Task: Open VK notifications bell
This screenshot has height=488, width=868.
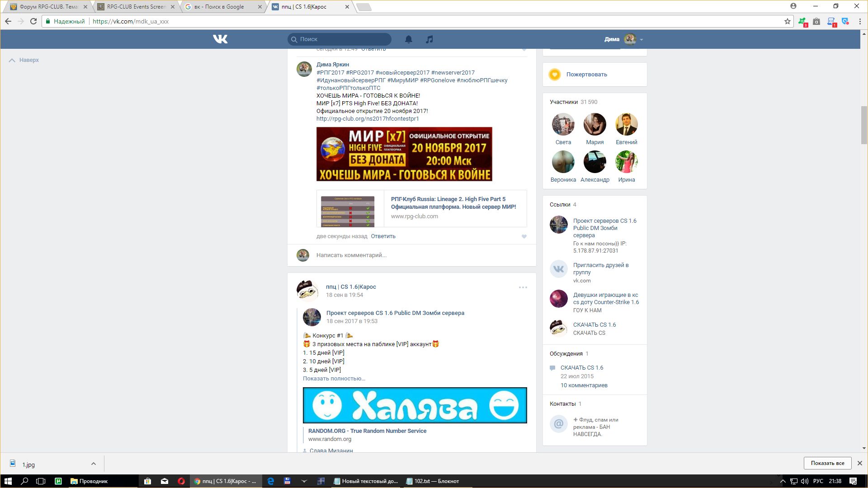Action: (409, 39)
